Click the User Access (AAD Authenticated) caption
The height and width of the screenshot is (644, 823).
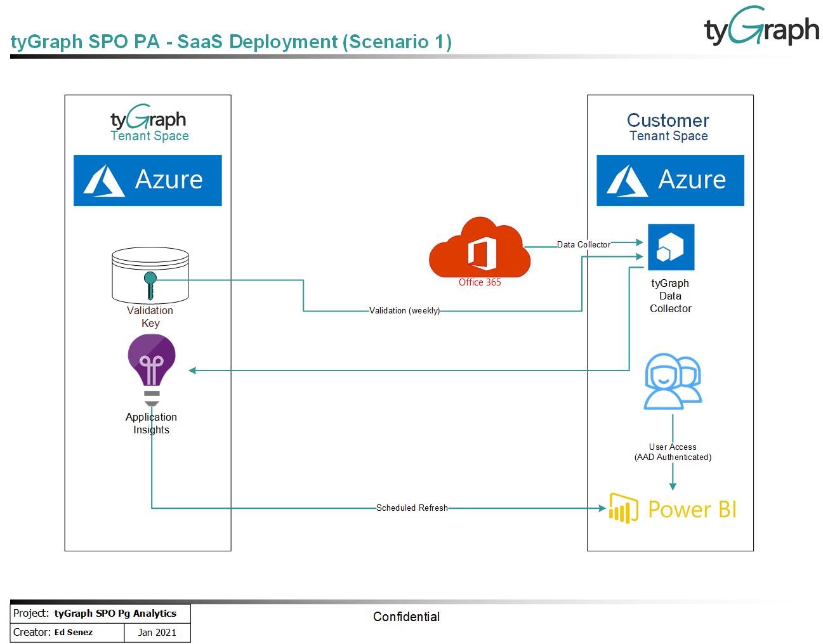pyautogui.click(x=673, y=452)
